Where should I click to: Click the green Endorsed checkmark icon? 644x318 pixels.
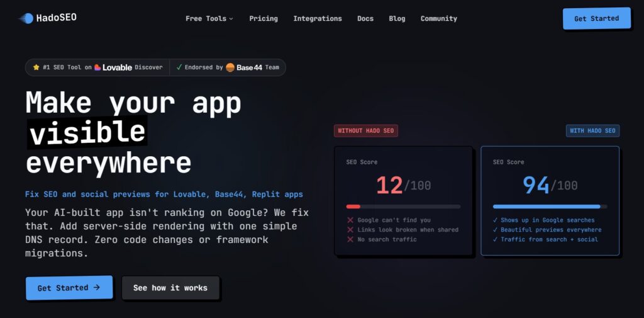tap(179, 67)
